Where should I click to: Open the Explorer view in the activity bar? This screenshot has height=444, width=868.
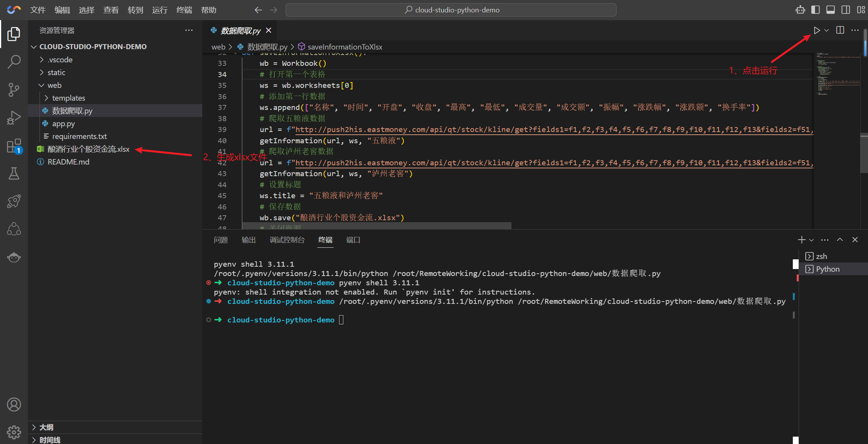pos(14,34)
